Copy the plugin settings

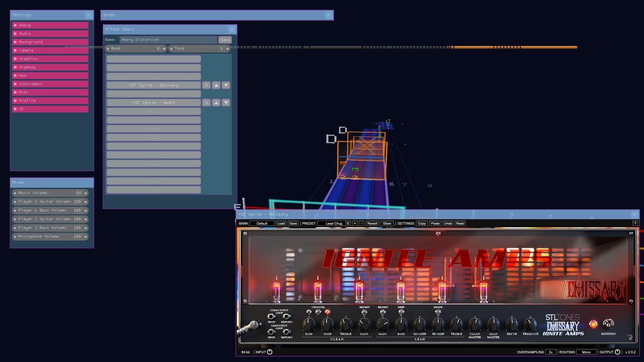point(422,223)
